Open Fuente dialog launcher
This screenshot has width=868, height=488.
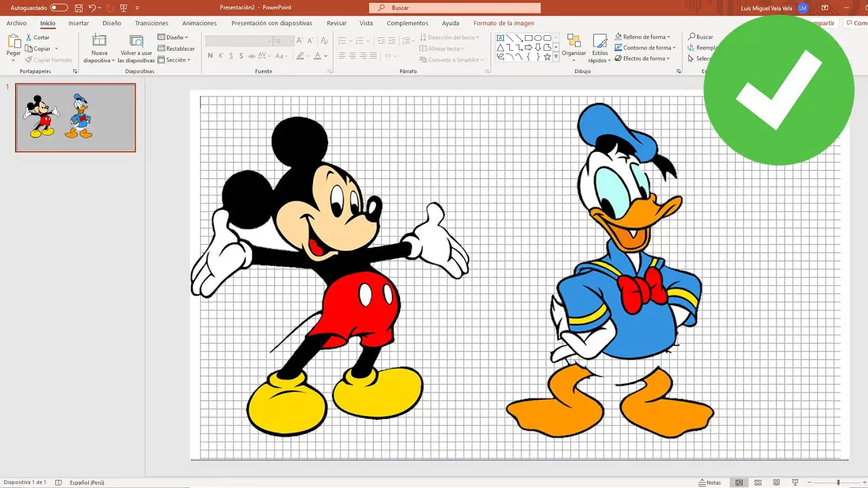point(330,71)
